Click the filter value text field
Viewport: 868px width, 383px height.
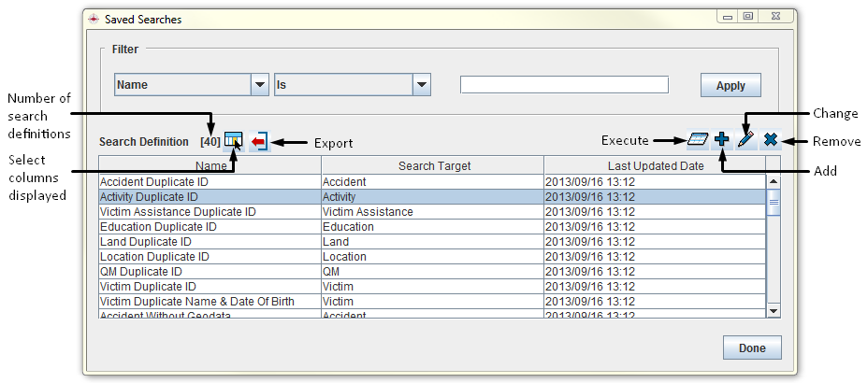pos(564,85)
